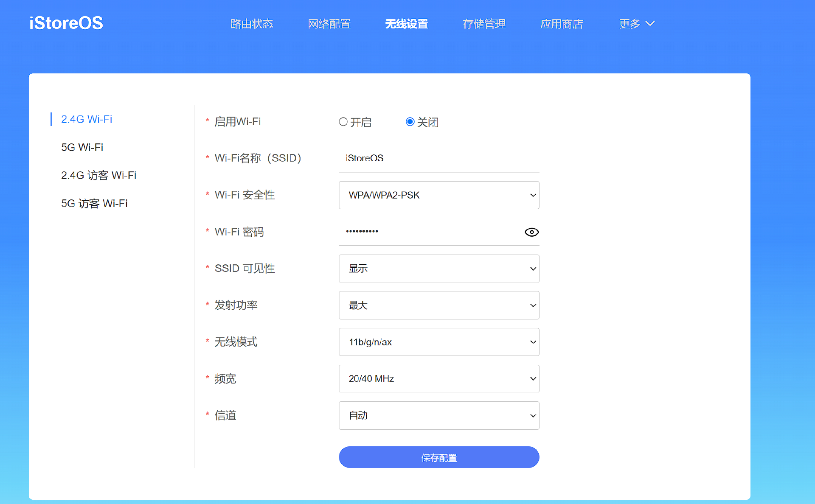Viewport: 815px width, 504px height.
Task: Switch to the 5G 访客 Wi-Fi tab
Action: [94, 203]
